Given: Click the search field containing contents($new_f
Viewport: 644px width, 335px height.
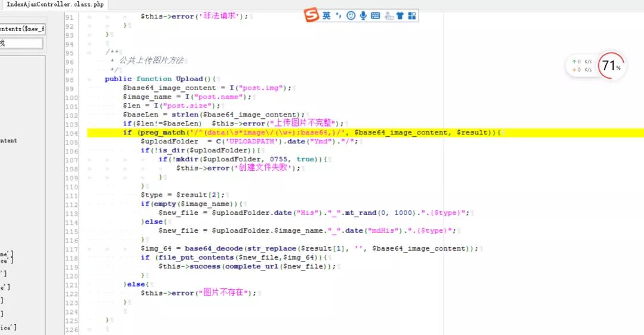Looking at the screenshot, I should click(22, 29).
